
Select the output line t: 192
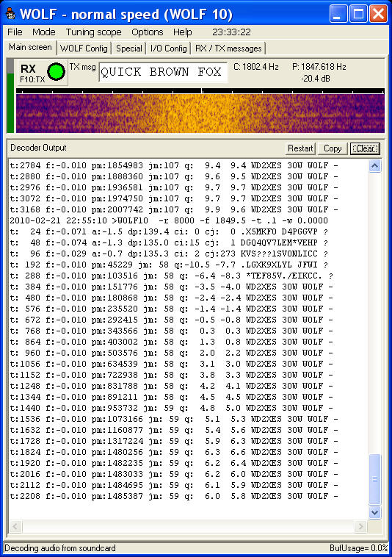coord(169,265)
